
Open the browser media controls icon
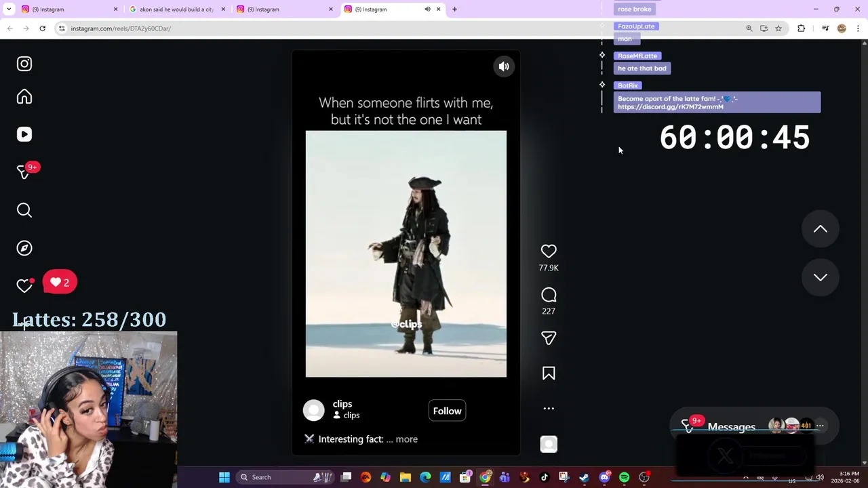825,28
